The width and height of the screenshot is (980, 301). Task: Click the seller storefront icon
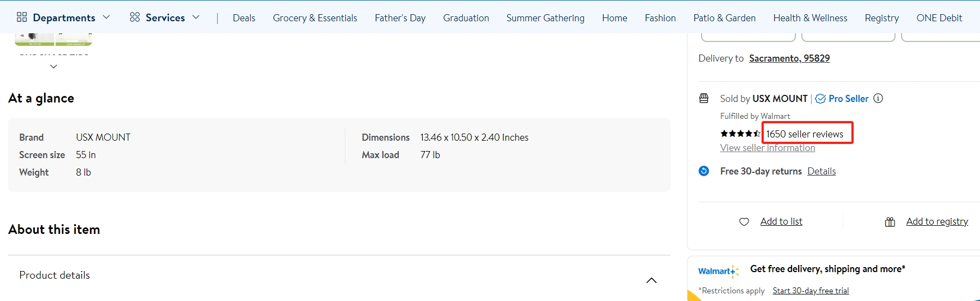coord(704,98)
